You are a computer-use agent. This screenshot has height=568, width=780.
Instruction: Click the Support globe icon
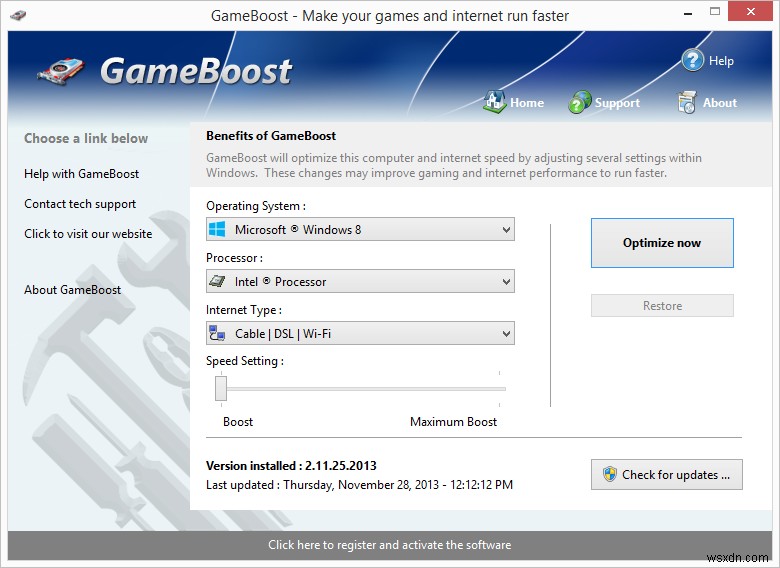[x=580, y=102]
